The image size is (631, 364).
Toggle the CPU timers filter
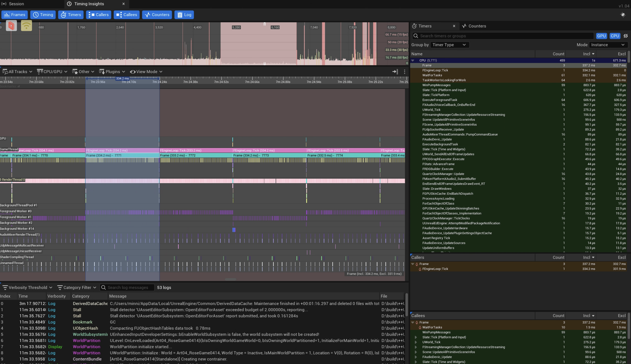615,36
